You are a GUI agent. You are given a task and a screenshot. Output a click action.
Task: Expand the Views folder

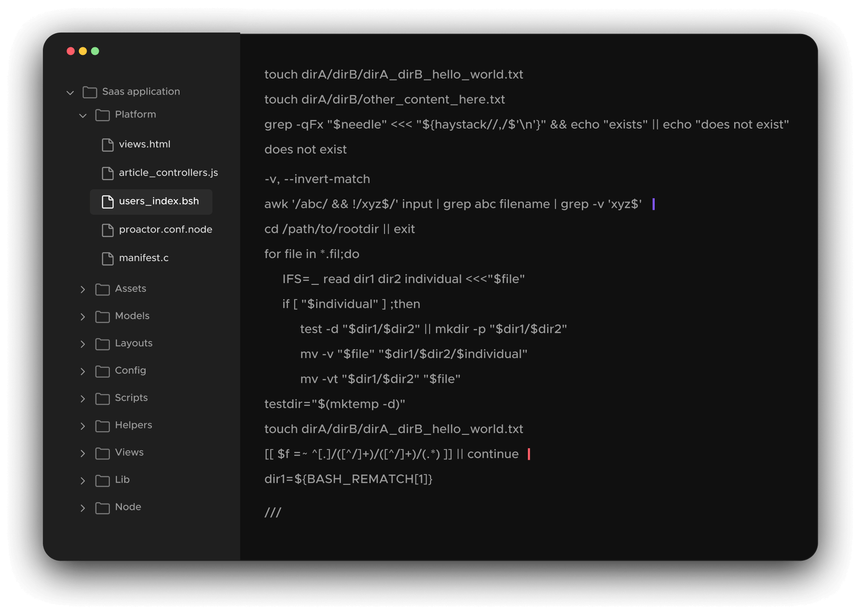coord(83,453)
